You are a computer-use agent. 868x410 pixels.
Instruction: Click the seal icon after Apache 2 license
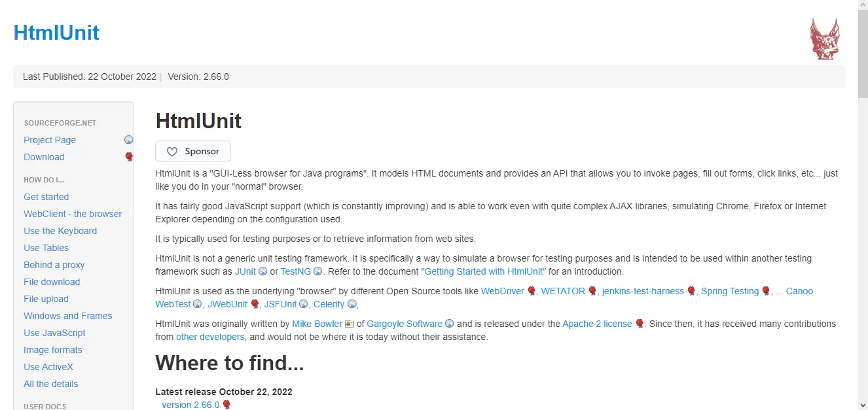pyautogui.click(x=638, y=323)
